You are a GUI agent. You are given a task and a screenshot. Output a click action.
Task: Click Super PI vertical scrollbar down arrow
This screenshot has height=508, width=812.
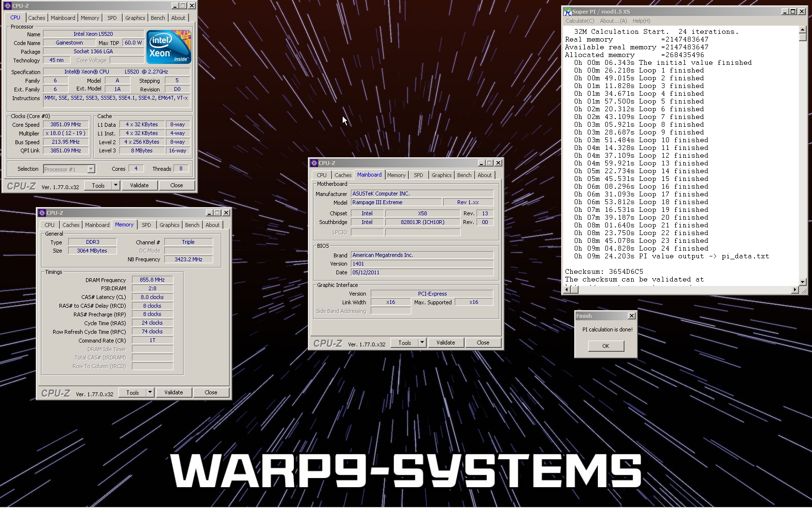[x=803, y=282]
